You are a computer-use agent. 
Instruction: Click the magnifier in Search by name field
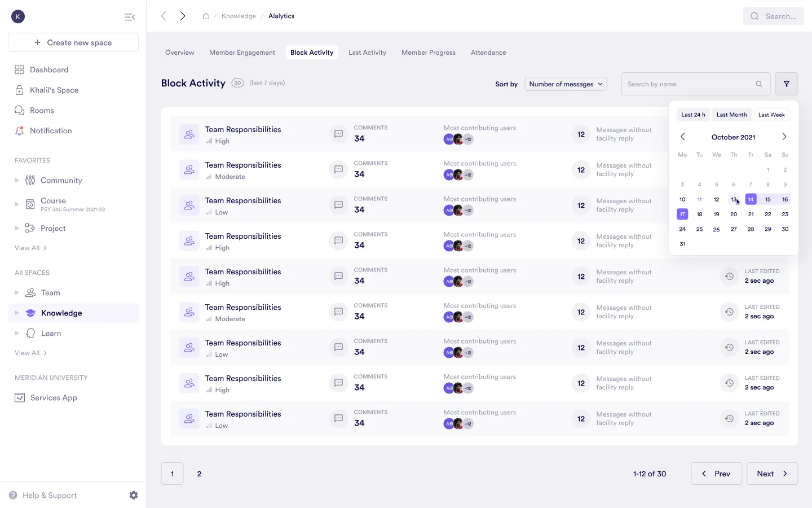coord(759,84)
